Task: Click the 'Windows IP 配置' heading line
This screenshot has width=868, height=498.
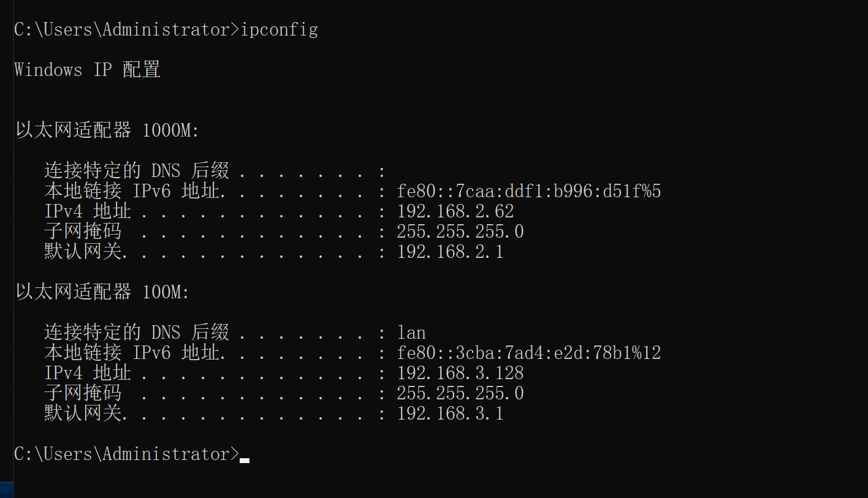Action: [x=87, y=69]
